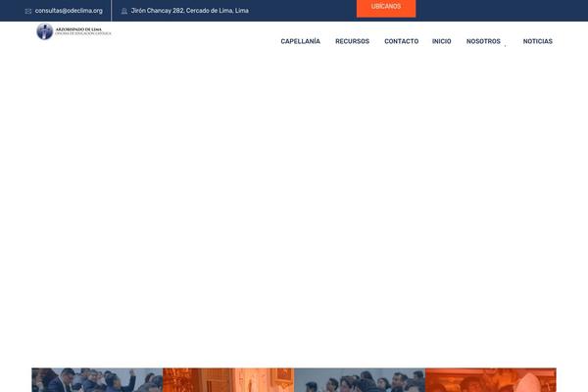Open the NOTICIAS menu item

tap(537, 41)
